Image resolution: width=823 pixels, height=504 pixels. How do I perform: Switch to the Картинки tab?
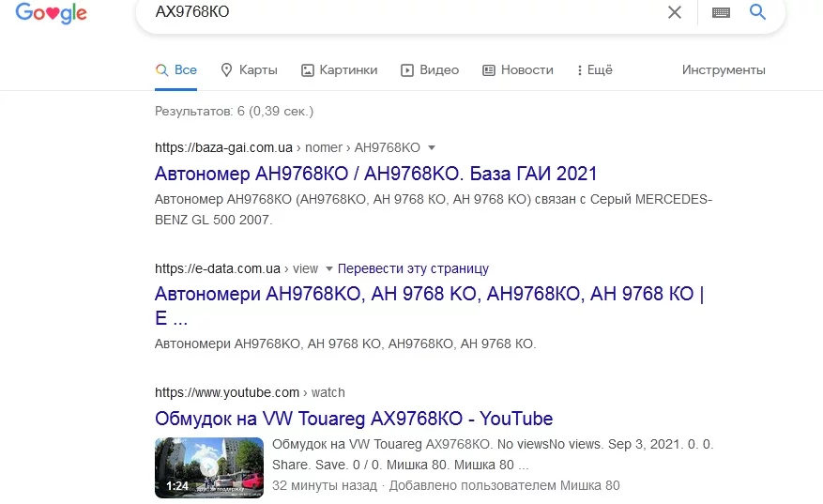[339, 69]
